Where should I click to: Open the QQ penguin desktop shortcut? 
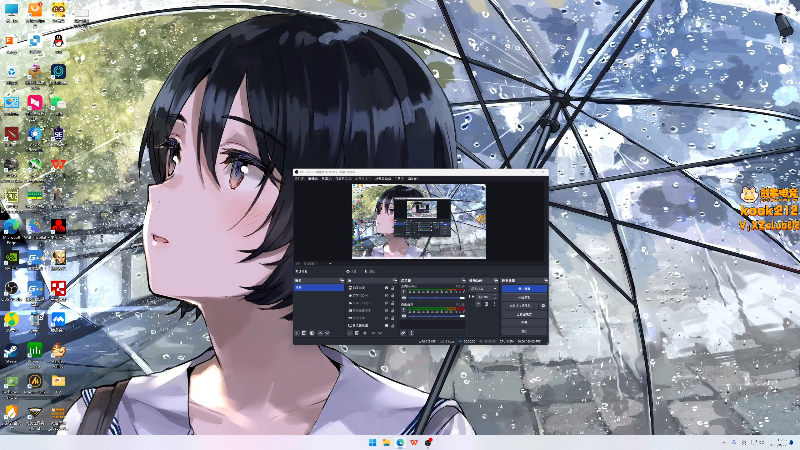click(x=58, y=42)
